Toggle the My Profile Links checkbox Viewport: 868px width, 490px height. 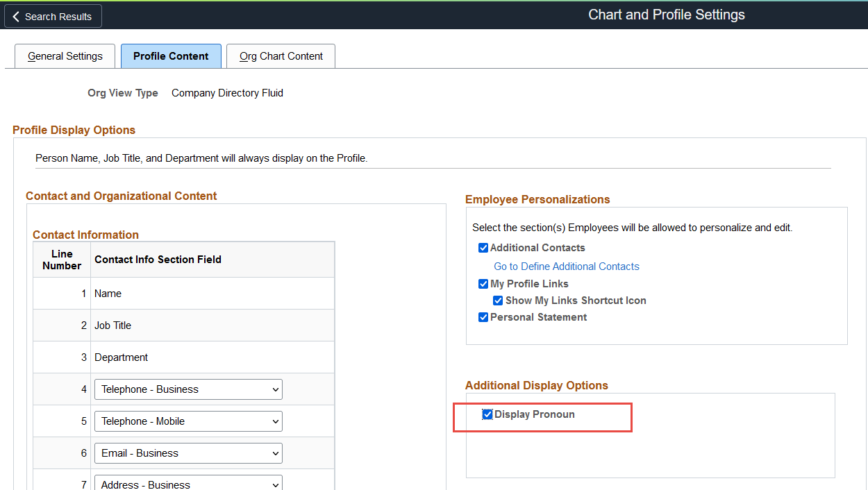coord(483,284)
